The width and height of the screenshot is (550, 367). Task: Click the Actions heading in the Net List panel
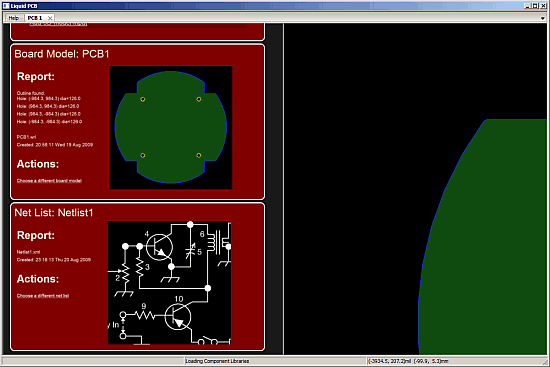[x=38, y=279]
